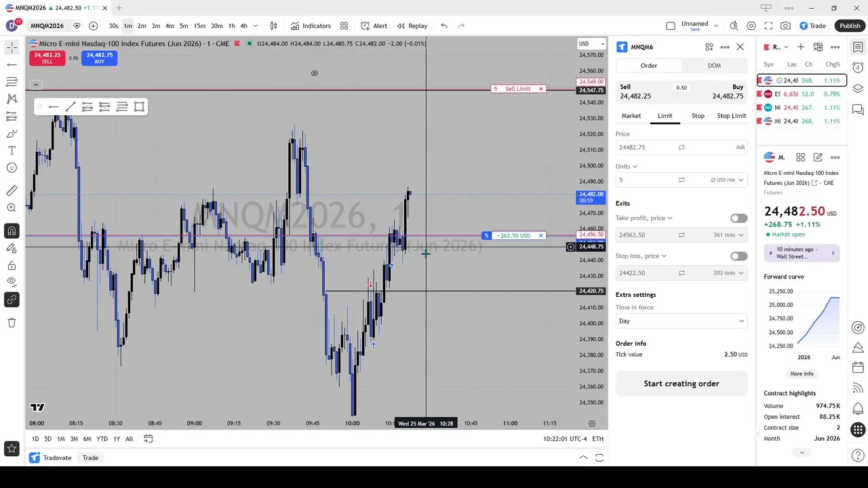This screenshot has height=488, width=868.
Task: Publish the chart idea
Action: click(850, 26)
